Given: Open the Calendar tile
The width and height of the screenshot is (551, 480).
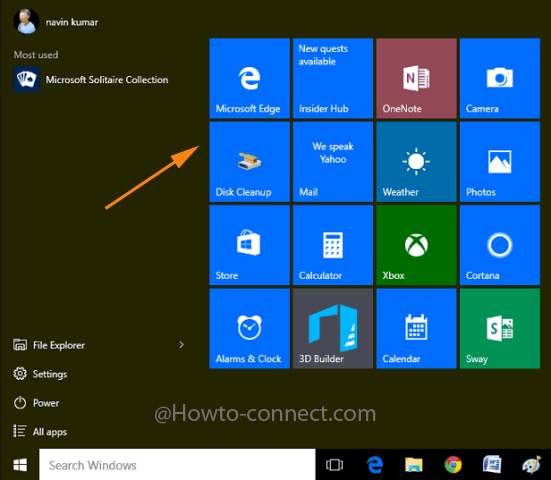Looking at the screenshot, I should tap(416, 329).
